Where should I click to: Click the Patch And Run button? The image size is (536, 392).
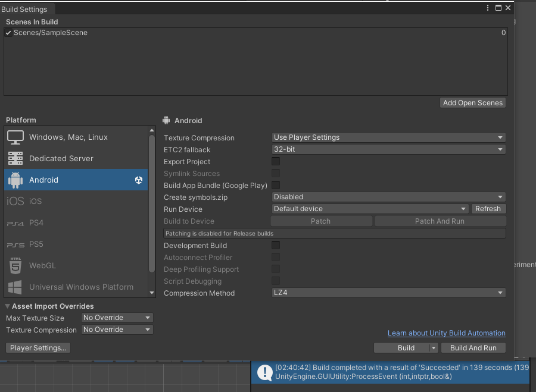point(440,221)
